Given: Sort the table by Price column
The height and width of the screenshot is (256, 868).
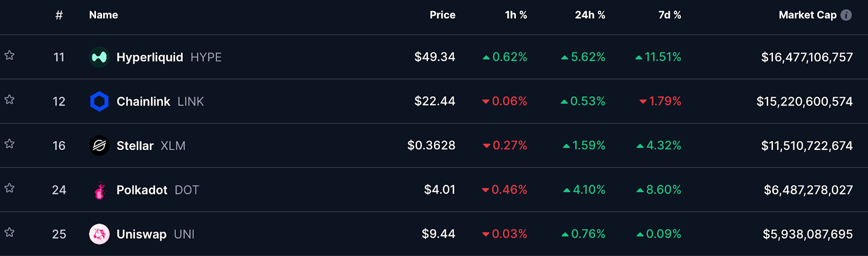Looking at the screenshot, I should point(442,15).
